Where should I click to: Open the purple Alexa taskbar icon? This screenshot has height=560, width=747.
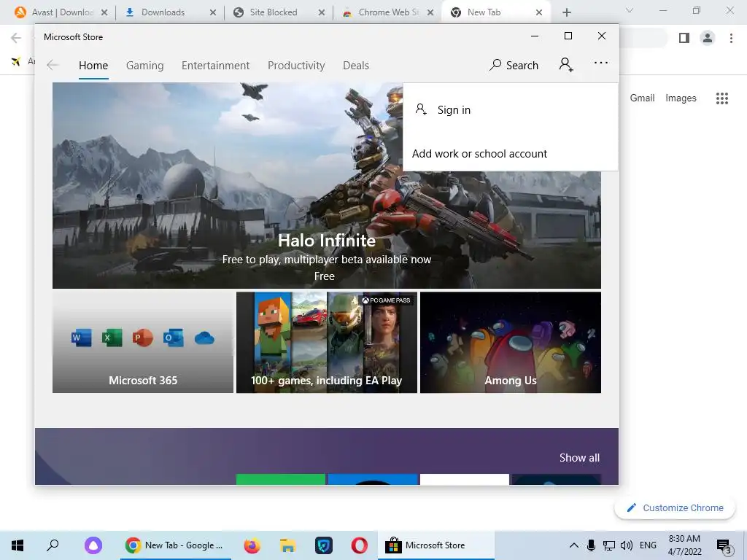click(x=93, y=545)
